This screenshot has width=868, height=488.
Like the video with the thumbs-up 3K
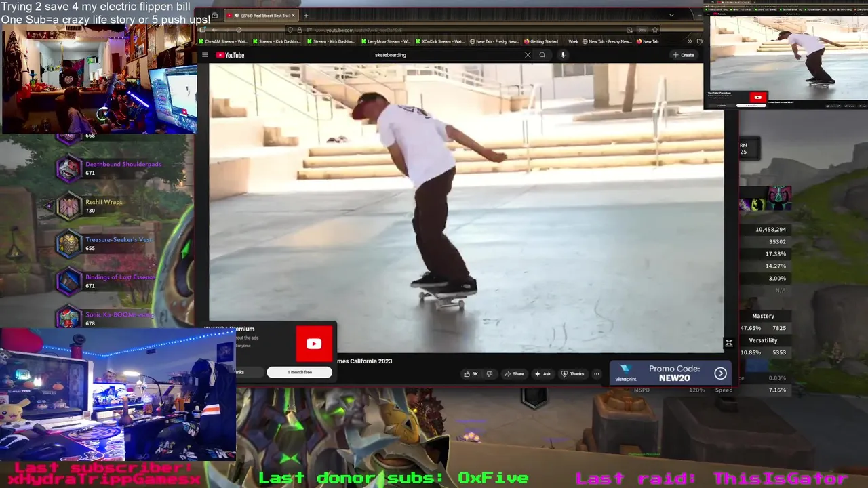pos(471,373)
